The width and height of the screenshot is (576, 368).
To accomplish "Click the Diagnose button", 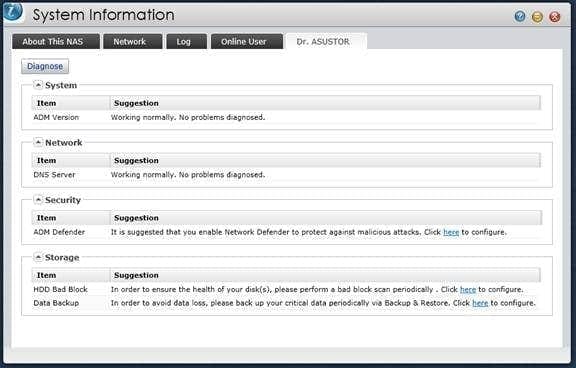I will [x=45, y=66].
